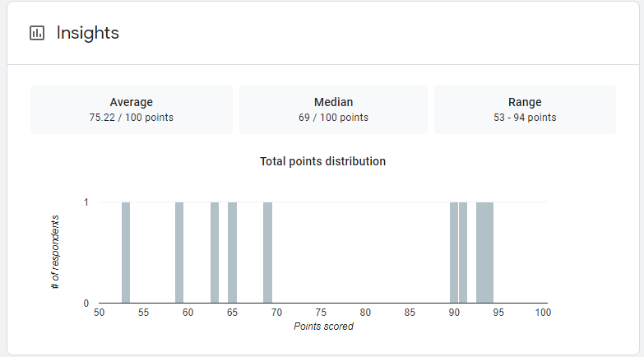Click the Insights section heading
This screenshot has height=357, width=644.
click(x=87, y=33)
